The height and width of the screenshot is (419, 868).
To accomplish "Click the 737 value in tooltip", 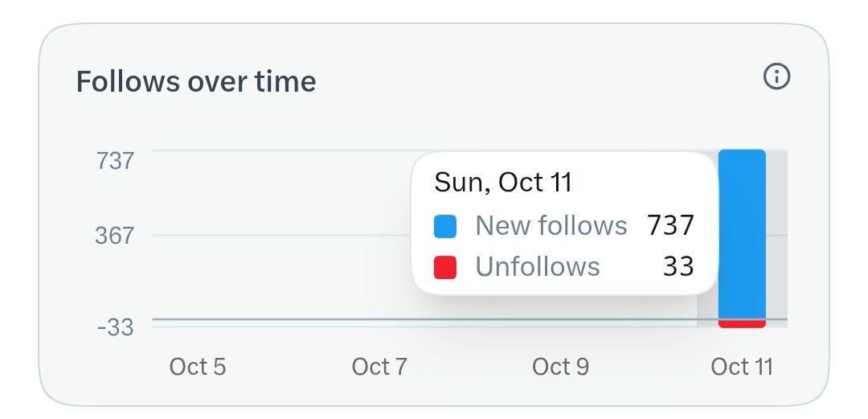I will (x=670, y=225).
